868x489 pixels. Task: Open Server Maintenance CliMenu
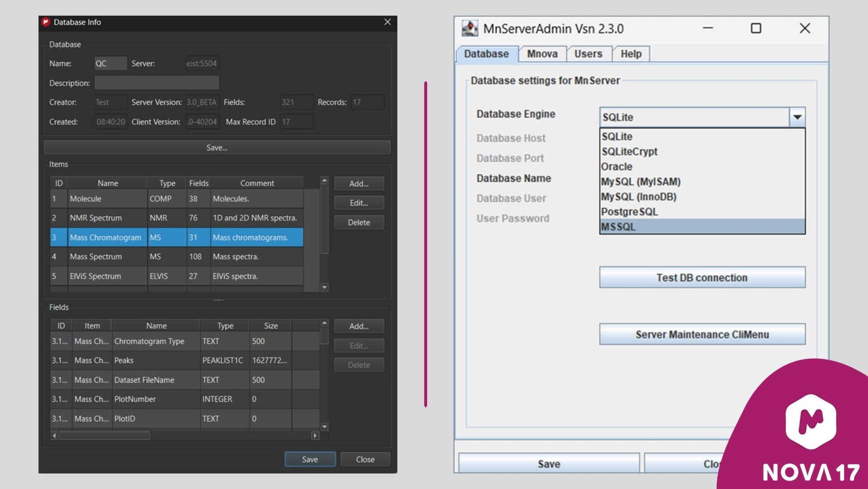[x=702, y=334]
